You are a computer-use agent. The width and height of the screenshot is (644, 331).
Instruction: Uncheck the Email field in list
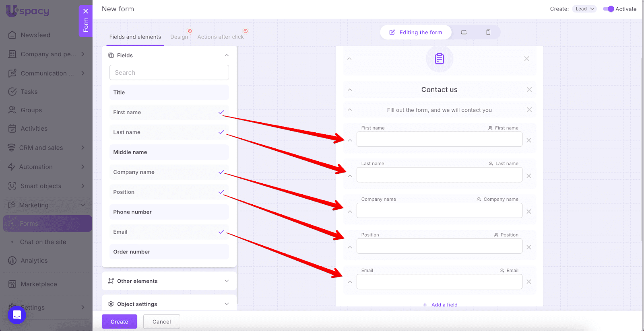pos(221,232)
